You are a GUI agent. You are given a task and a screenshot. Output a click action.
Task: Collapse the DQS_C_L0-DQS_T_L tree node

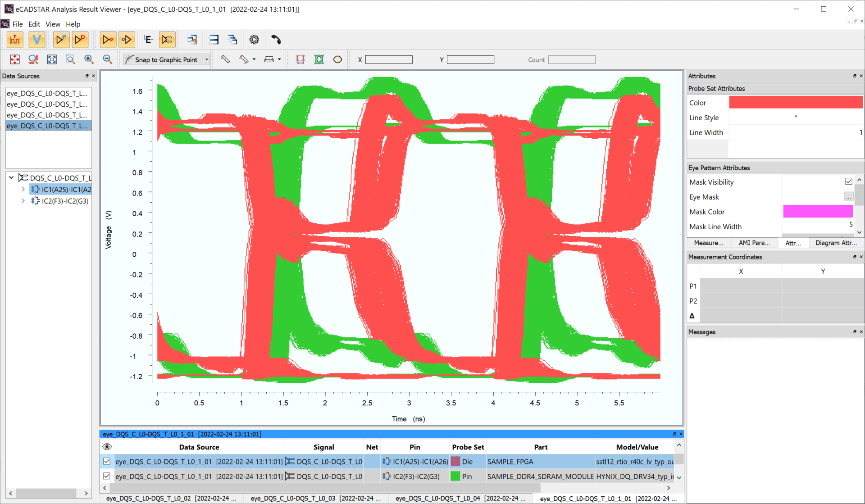coord(10,177)
